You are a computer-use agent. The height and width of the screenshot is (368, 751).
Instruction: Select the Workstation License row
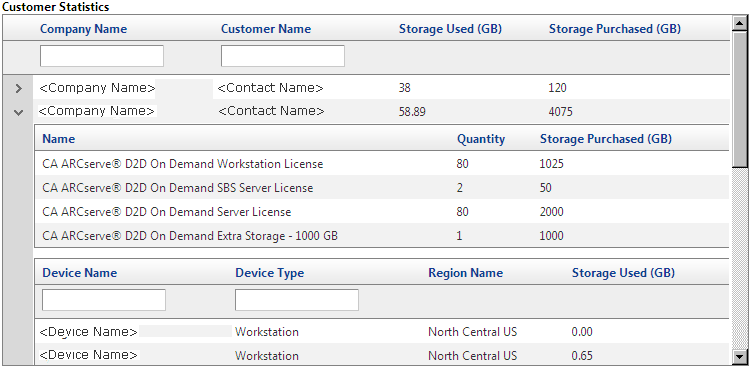382,164
